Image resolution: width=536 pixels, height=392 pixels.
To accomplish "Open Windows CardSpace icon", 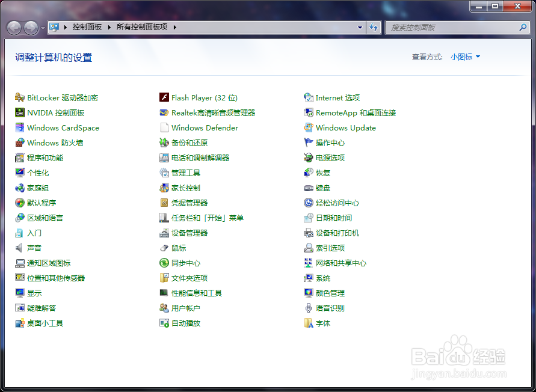I will pos(20,128).
